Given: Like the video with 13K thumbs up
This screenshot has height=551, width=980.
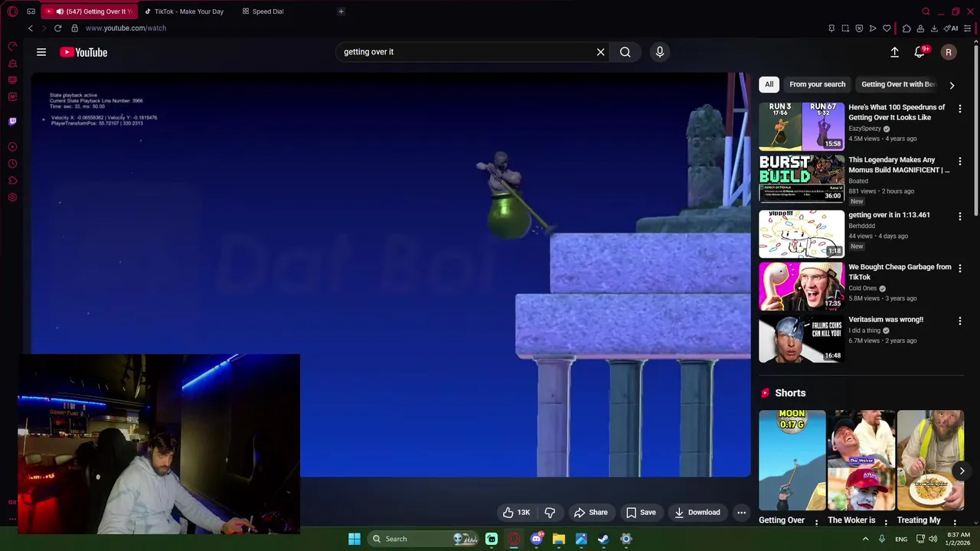Looking at the screenshot, I should (x=516, y=513).
